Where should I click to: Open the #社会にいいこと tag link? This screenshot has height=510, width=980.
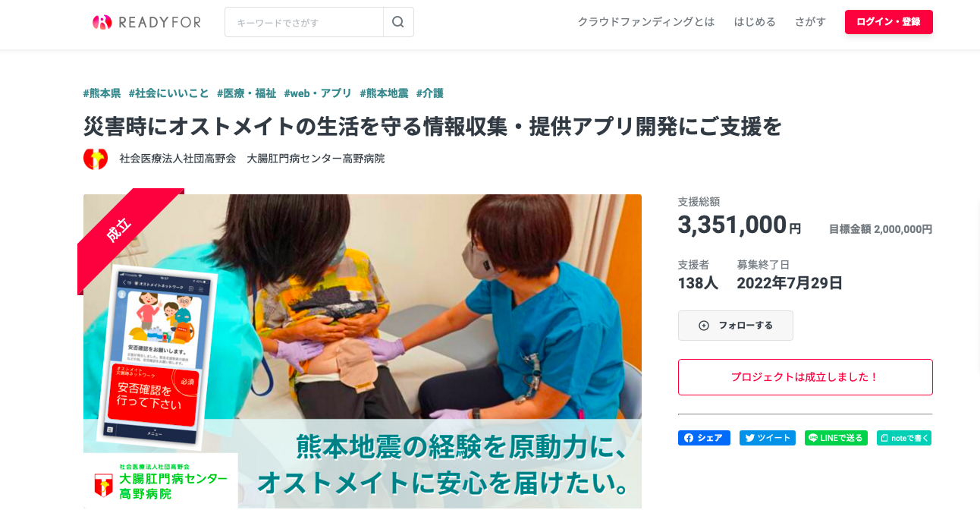[x=168, y=93]
